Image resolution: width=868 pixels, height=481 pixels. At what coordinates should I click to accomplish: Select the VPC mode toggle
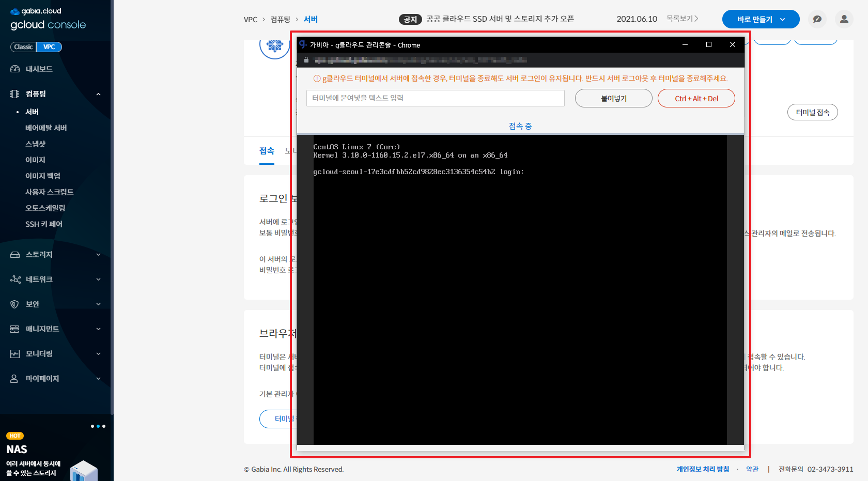[49, 47]
